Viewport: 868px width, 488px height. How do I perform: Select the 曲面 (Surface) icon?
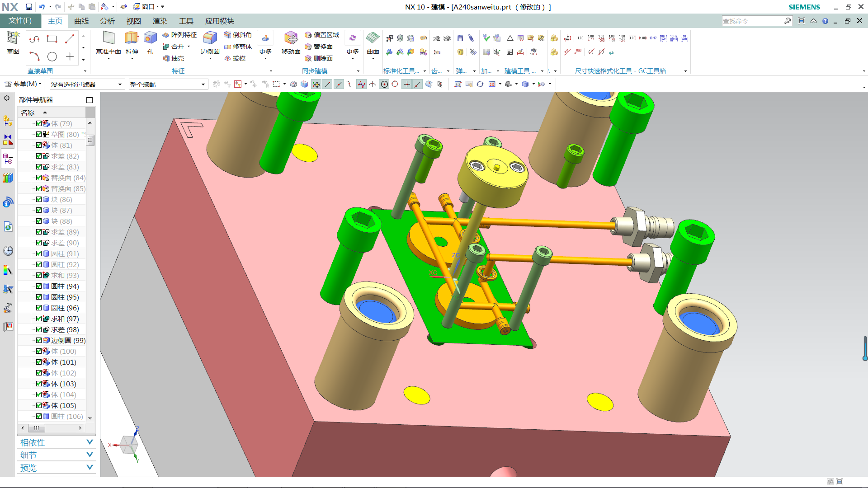[373, 38]
